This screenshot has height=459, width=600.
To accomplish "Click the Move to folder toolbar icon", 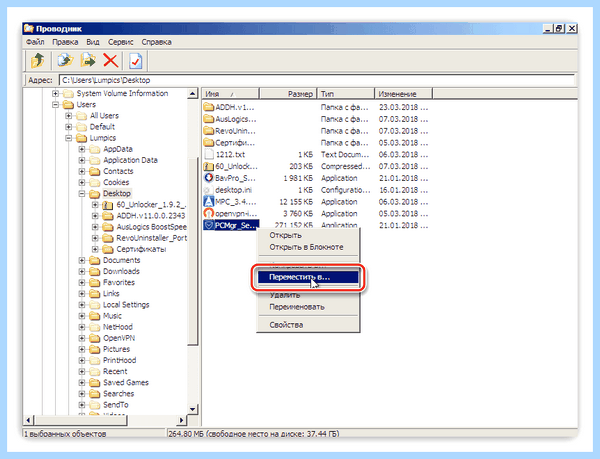I will 88,60.
